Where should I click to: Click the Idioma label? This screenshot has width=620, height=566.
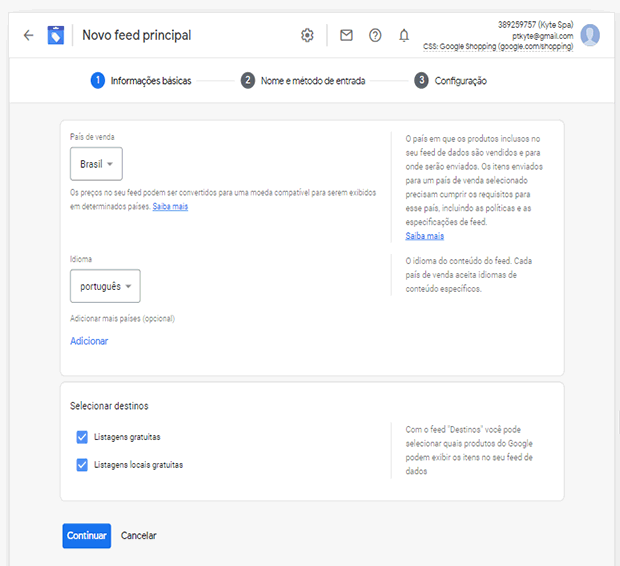click(x=81, y=259)
